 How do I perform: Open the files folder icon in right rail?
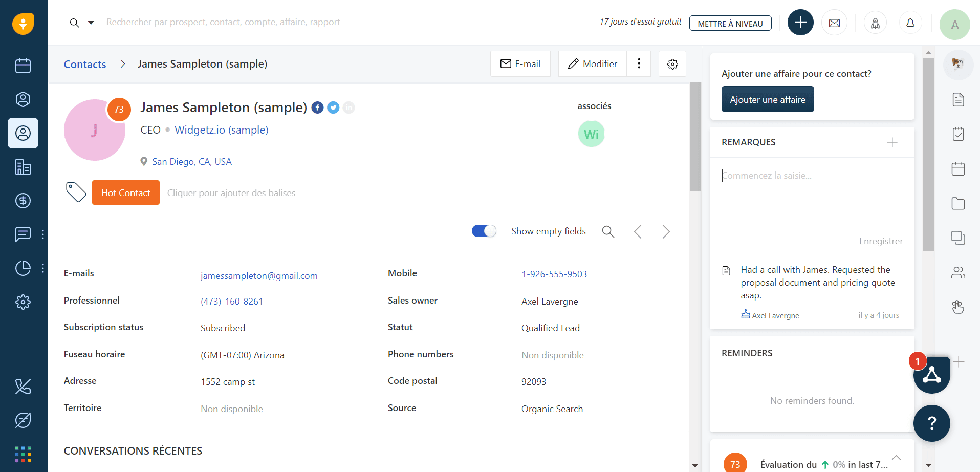tap(958, 203)
